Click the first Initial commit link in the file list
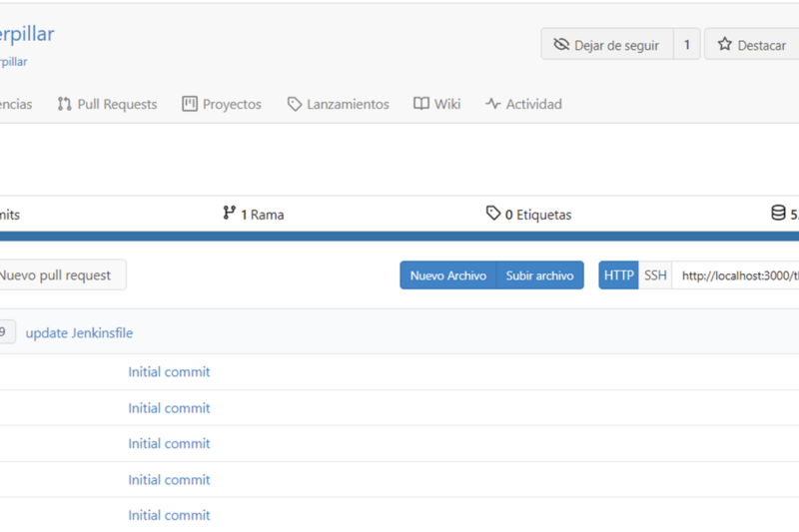 169,372
